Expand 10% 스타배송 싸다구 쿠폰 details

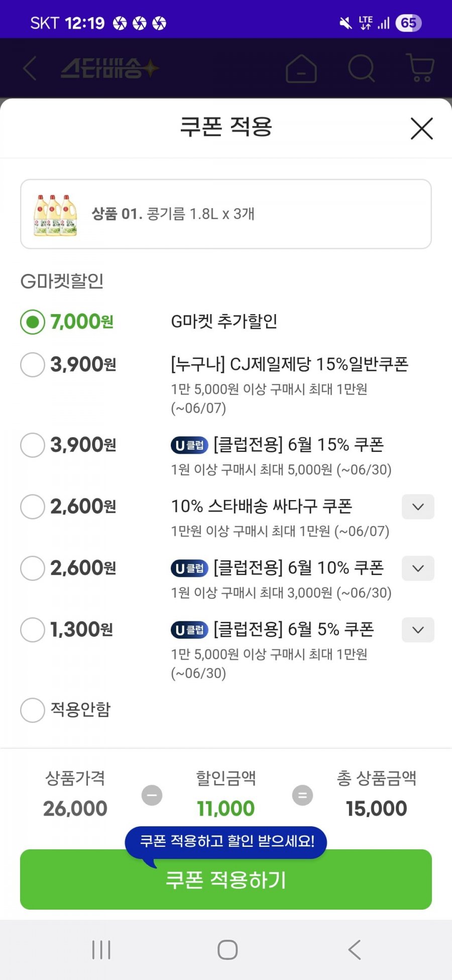(x=418, y=507)
